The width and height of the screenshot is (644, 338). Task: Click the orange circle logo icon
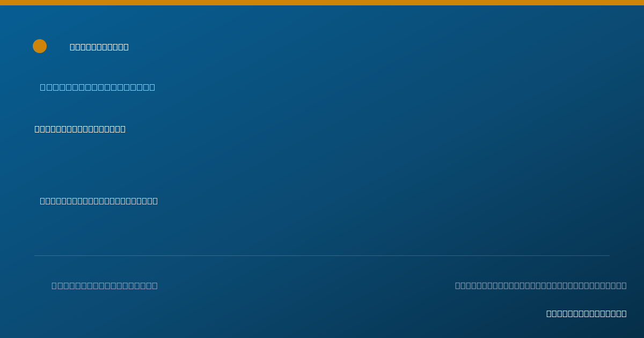tap(40, 46)
